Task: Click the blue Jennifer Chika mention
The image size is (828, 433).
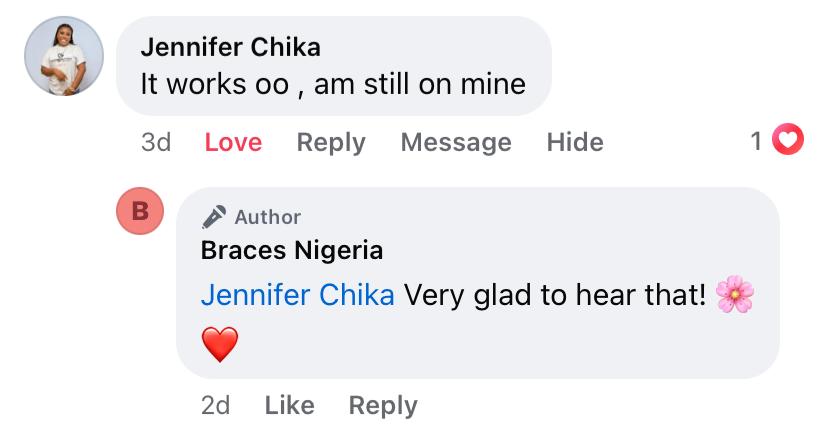Action: click(x=298, y=296)
